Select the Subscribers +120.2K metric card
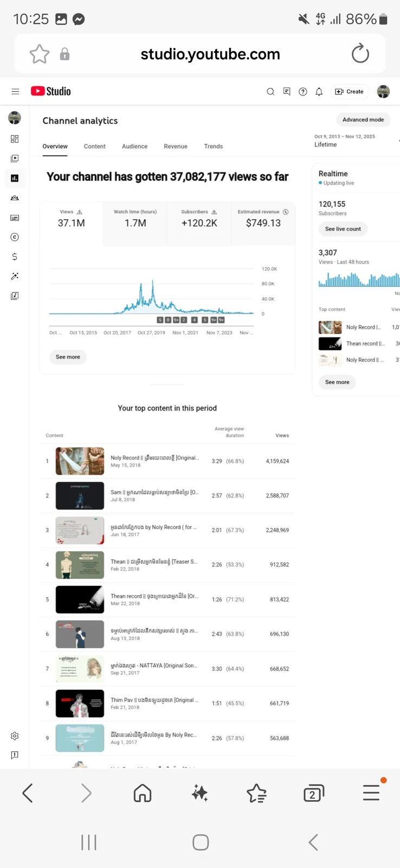Screen dimensions: 400x868 pos(199,224)
